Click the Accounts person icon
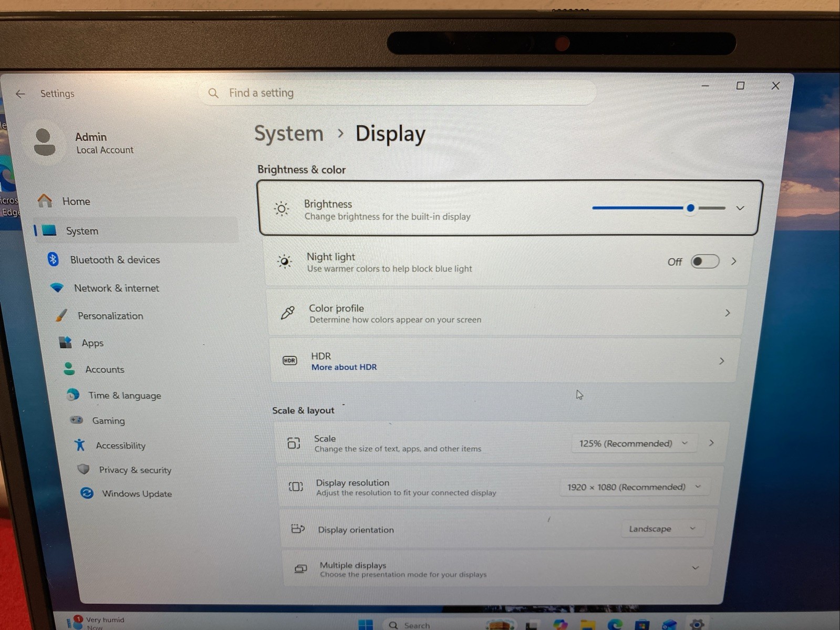The image size is (840, 630). pyautogui.click(x=69, y=369)
